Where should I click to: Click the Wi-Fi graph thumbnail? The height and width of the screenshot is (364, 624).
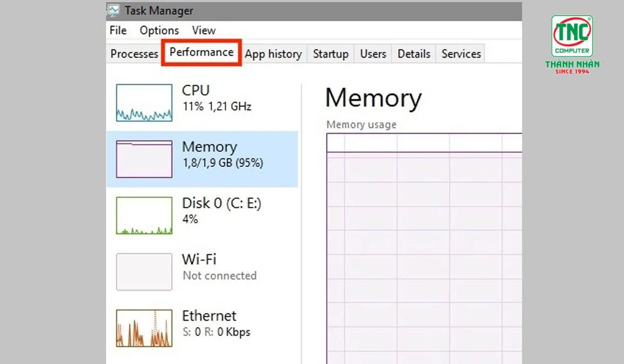click(144, 271)
